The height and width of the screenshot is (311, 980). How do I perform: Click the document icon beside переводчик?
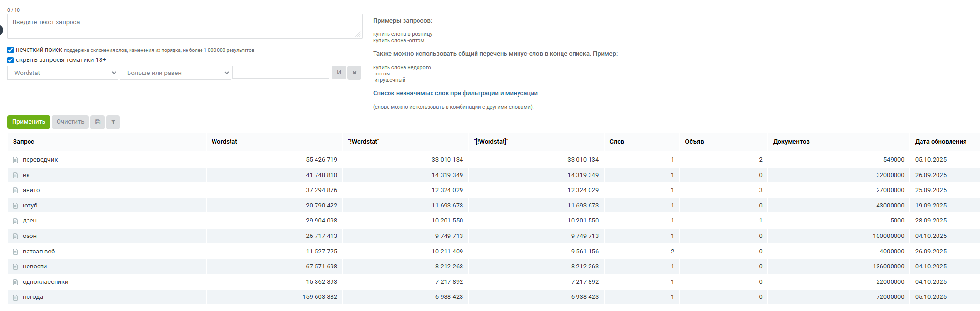pyautogui.click(x=15, y=160)
